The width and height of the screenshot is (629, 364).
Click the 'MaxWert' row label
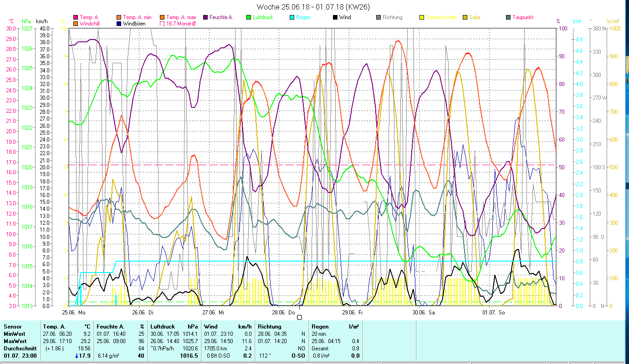pos(15,341)
